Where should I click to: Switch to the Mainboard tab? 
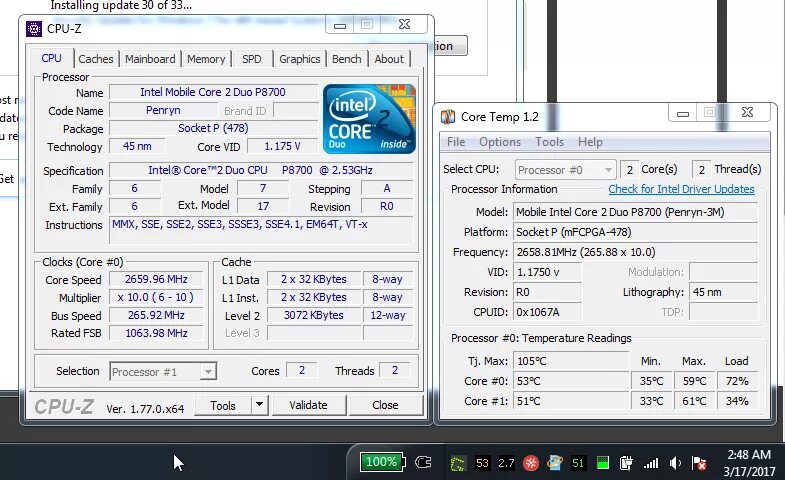150,59
